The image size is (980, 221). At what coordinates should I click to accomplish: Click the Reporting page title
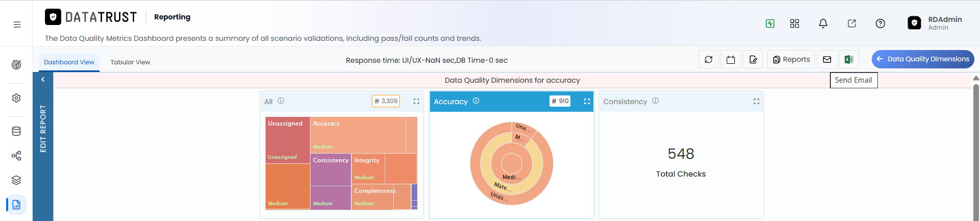[172, 17]
